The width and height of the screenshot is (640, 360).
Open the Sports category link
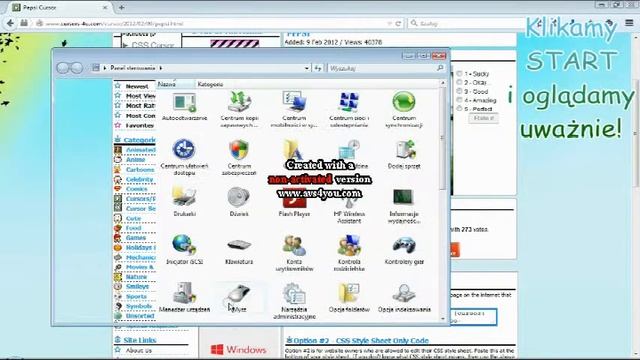136,296
